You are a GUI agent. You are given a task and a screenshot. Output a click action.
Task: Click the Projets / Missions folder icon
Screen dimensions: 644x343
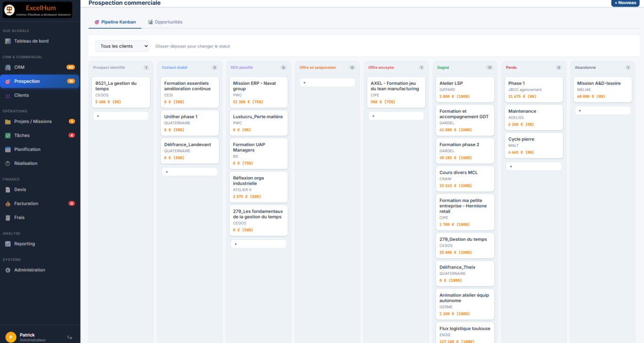click(x=8, y=122)
